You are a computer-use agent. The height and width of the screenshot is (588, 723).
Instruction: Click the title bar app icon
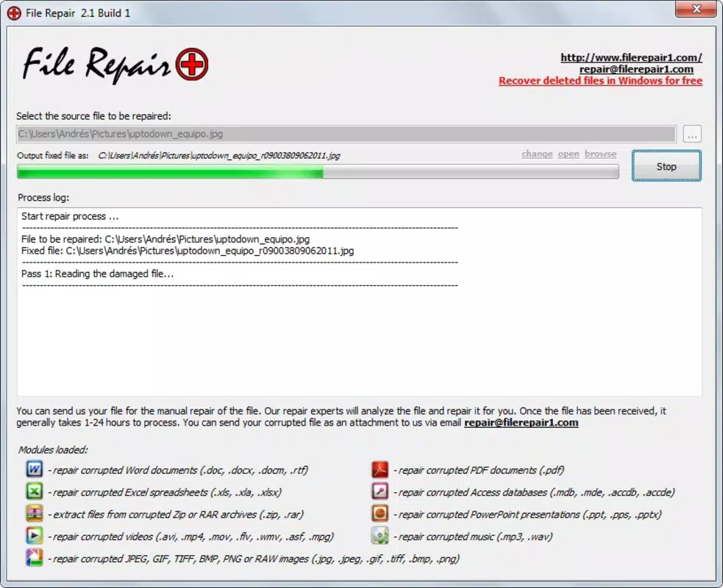pos(14,13)
